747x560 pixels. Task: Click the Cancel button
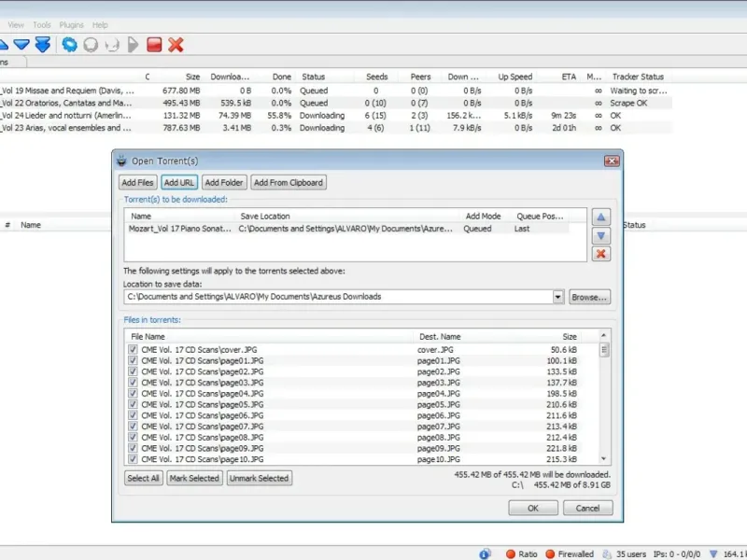[587, 508]
